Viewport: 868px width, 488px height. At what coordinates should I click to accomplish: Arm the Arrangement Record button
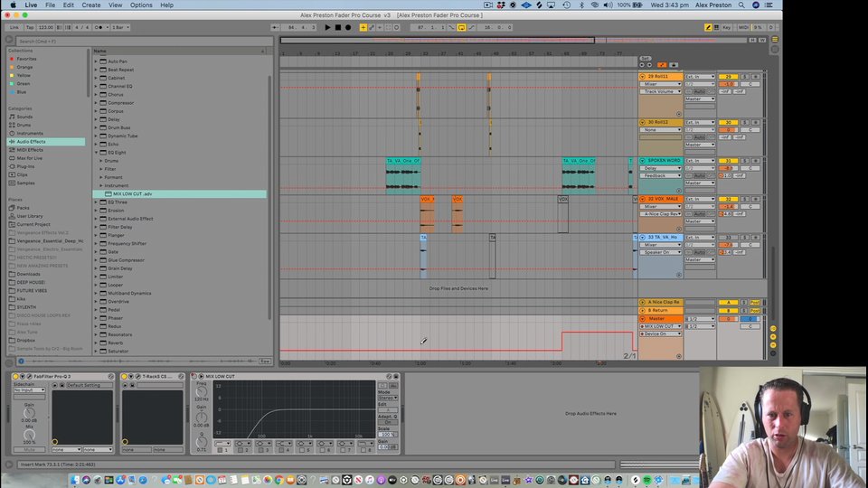348,27
